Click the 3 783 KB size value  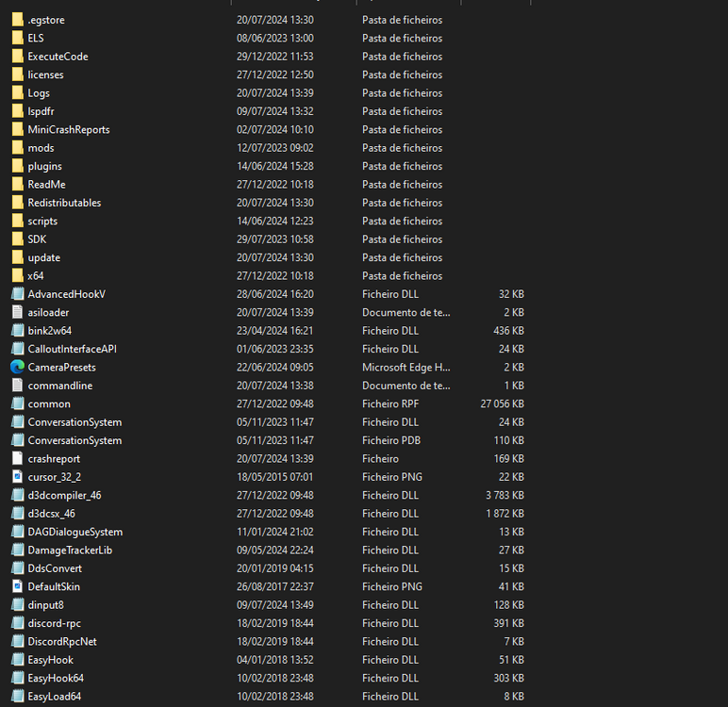coord(505,495)
